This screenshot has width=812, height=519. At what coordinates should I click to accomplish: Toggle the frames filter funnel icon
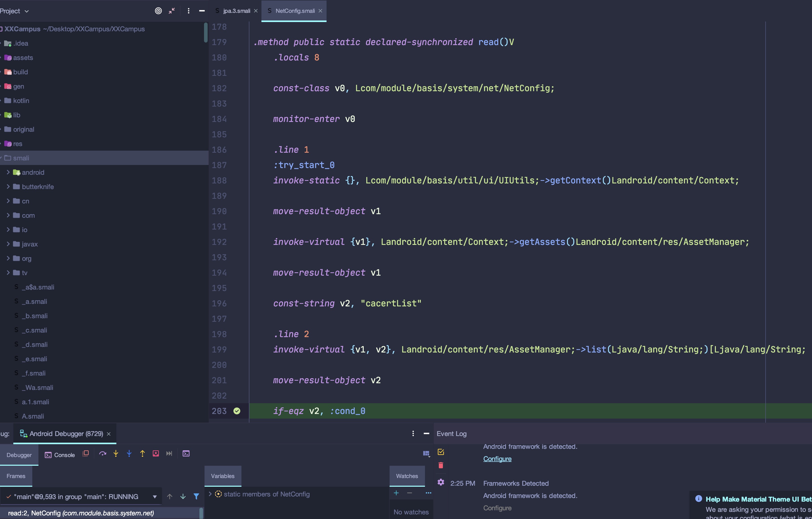click(196, 496)
